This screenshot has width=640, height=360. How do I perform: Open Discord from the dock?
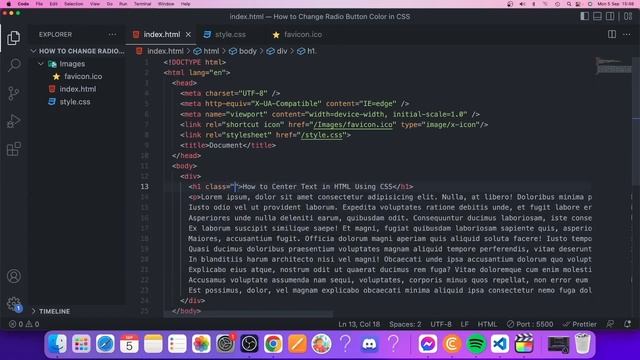click(369, 344)
